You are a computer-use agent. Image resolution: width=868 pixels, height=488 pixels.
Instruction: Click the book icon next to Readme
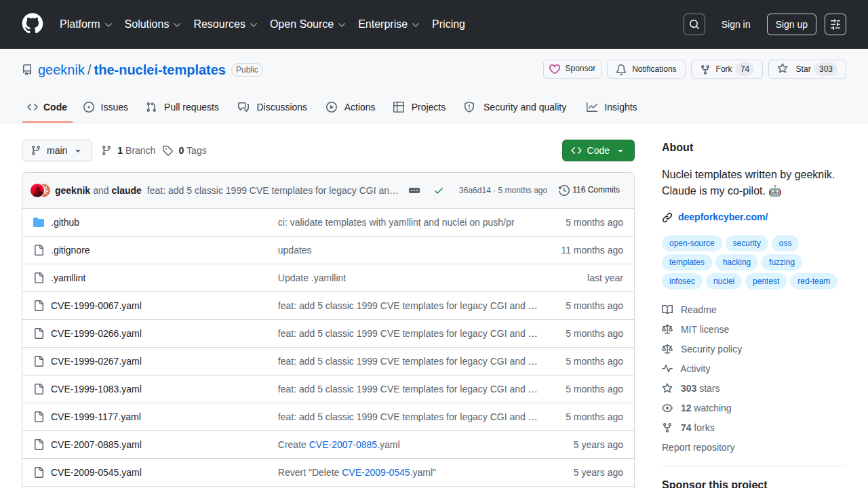[x=667, y=310]
